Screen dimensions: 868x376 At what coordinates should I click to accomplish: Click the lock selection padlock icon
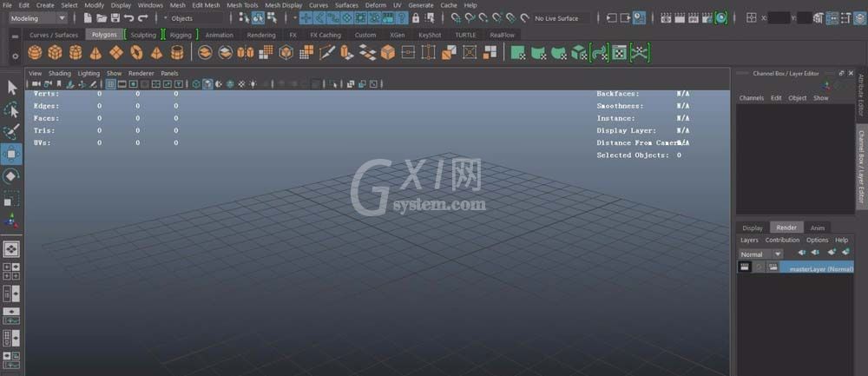416,17
